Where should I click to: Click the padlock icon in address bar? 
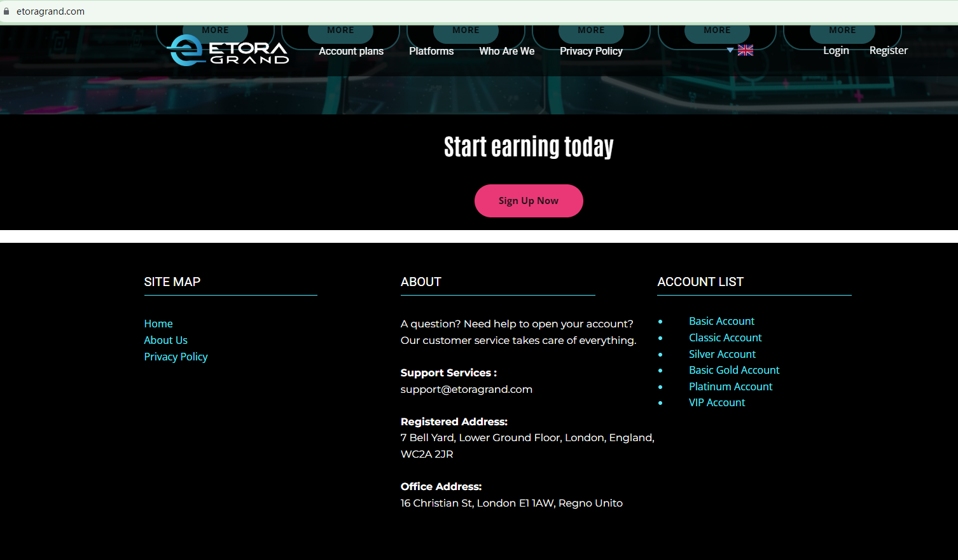point(6,11)
